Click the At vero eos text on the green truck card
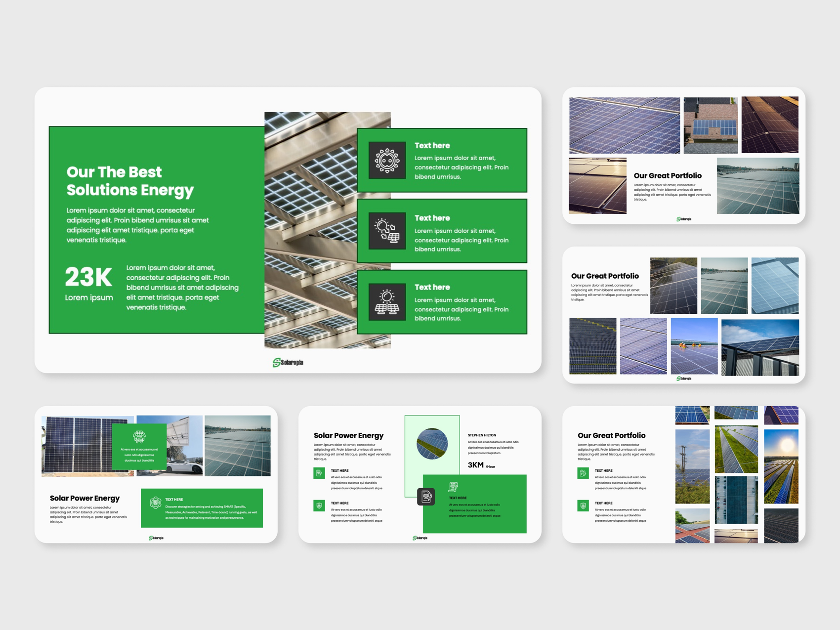The width and height of the screenshot is (840, 630). 139,455
